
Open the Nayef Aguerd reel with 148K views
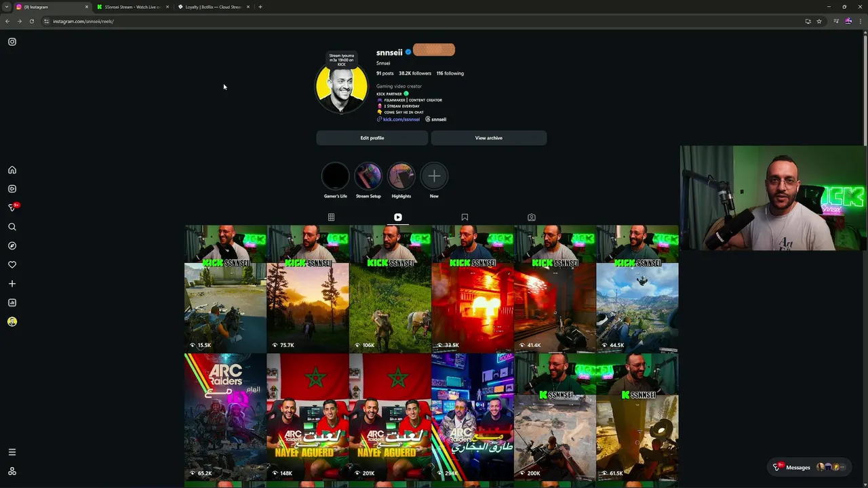[x=308, y=417]
